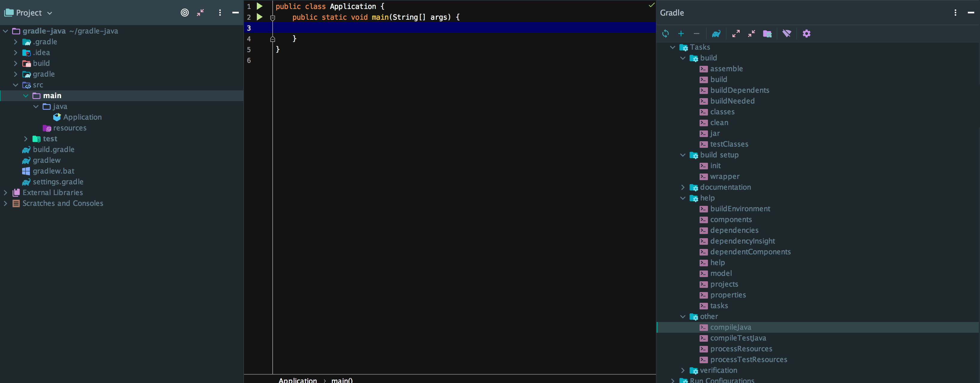Open the Project view dropdown
The height and width of the screenshot is (383, 980).
point(49,13)
